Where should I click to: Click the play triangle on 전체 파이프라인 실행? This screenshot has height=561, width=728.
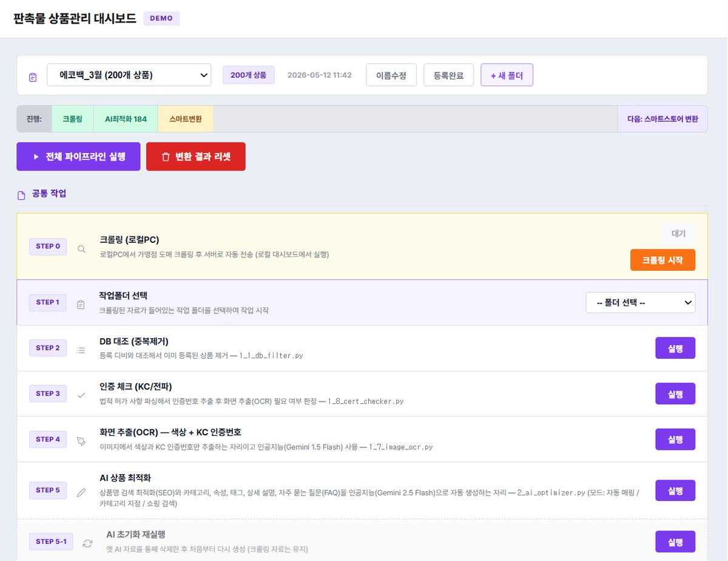point(36,157)
